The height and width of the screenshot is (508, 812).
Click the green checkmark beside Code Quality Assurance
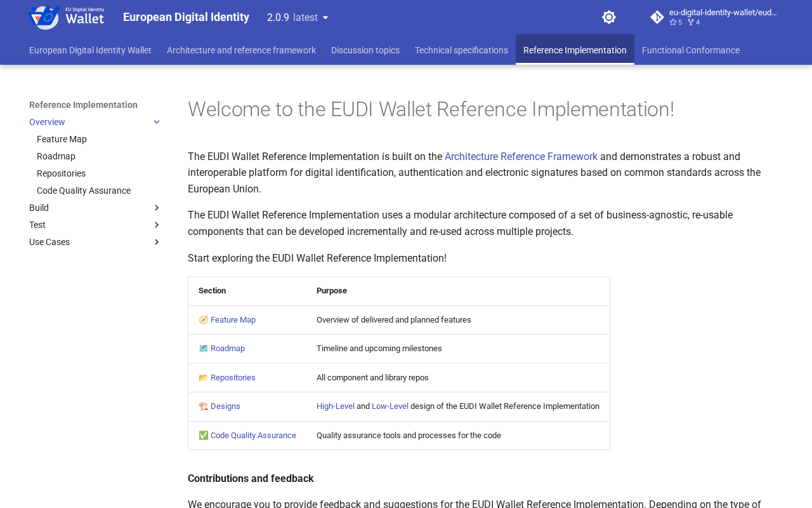[x=203, y=436]
